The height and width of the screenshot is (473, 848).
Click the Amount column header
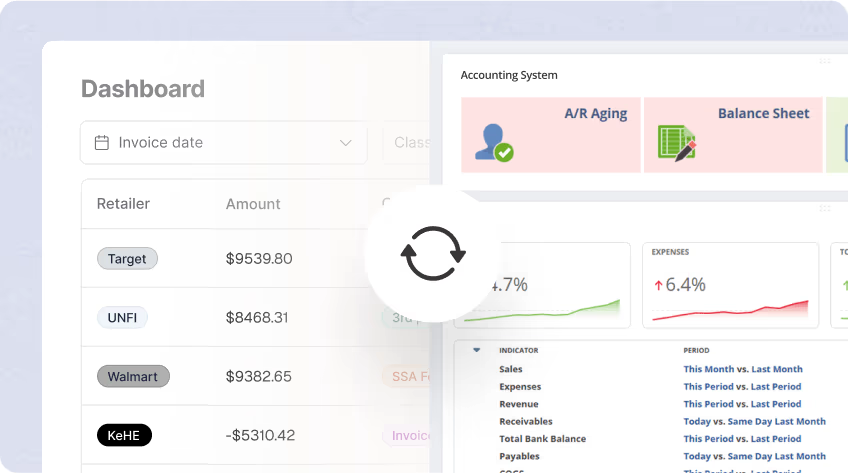point(253,204)
